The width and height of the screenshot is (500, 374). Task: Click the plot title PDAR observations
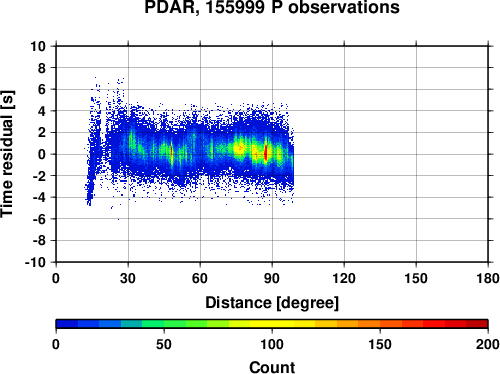tap(272, 7)
